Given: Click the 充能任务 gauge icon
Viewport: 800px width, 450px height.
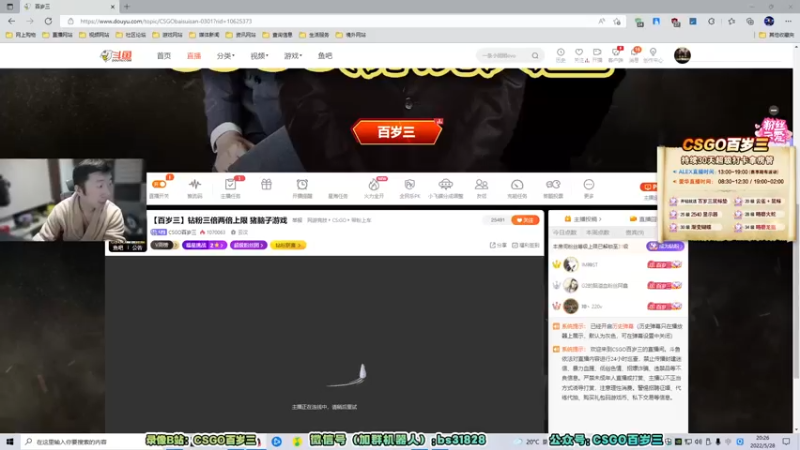Looking at the screenshot, I should (x=517, y=185).
